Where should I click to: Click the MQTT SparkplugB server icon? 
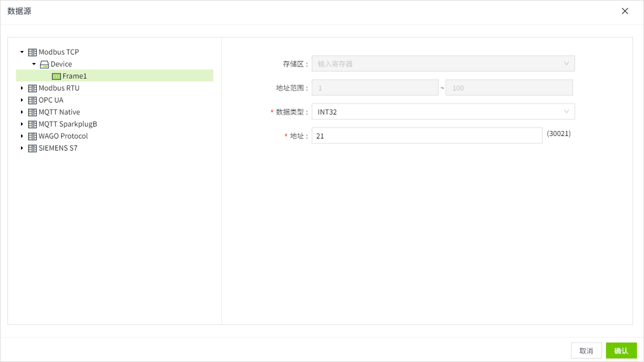(x=32, y=124)
